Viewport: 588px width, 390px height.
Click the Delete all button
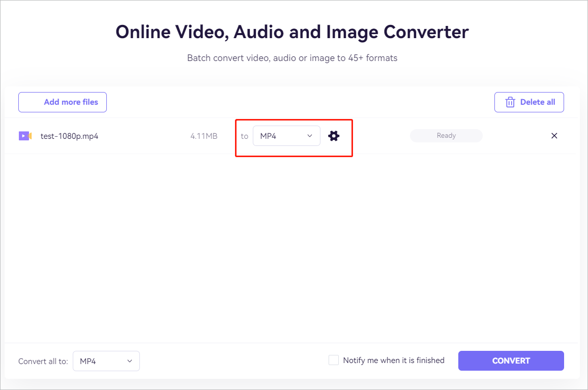[529, 102]
